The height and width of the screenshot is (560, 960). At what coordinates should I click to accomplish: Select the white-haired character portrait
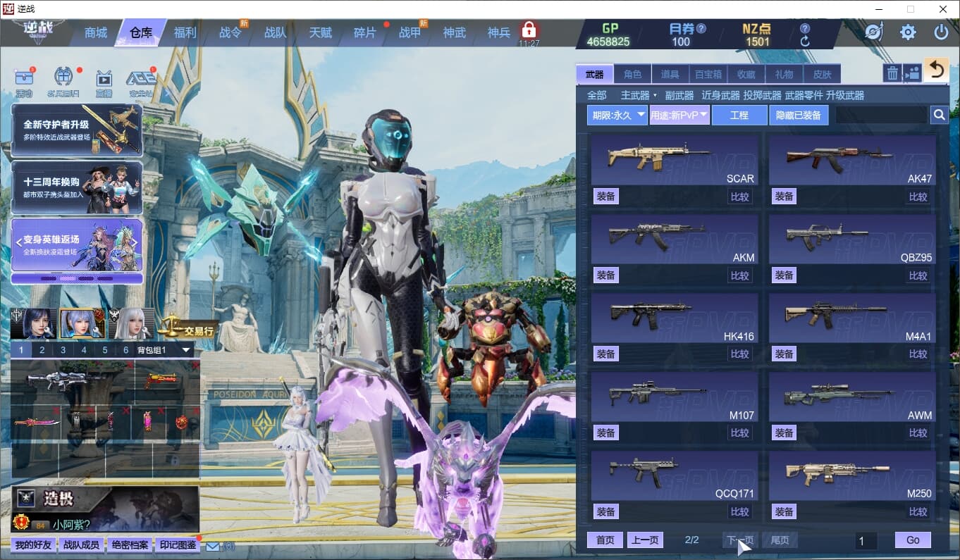click(x=131, y=324)
